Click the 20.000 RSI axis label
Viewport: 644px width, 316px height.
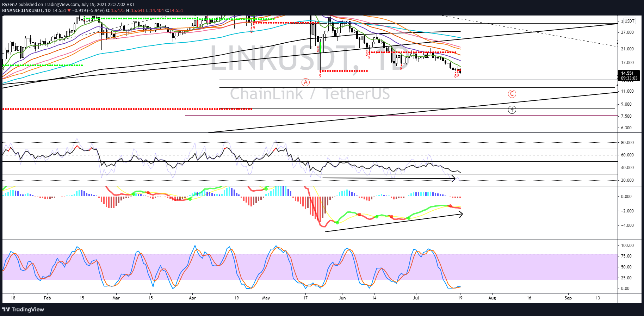click(x=627, y=180)
